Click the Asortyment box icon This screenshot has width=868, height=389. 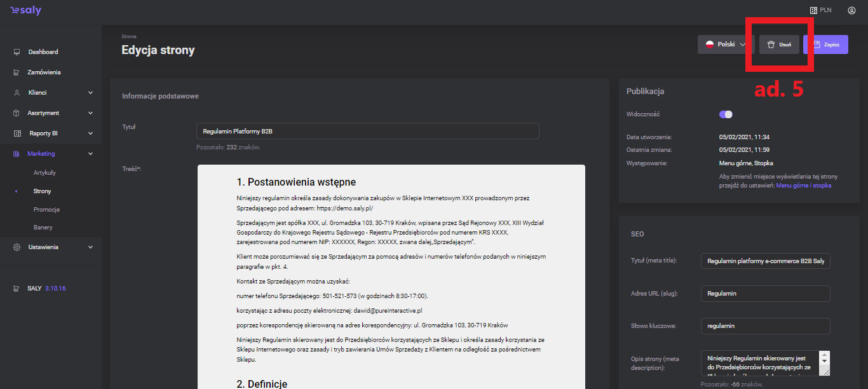coord(17,113)
